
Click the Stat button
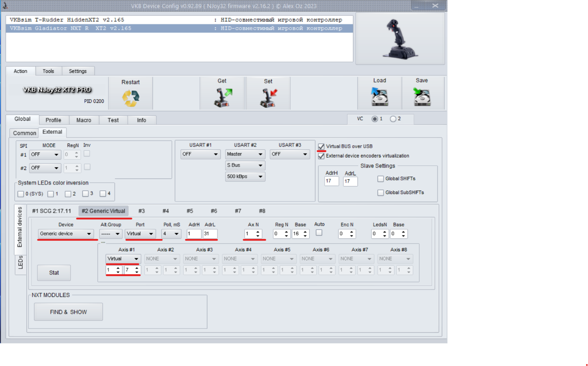click(54, 272)
